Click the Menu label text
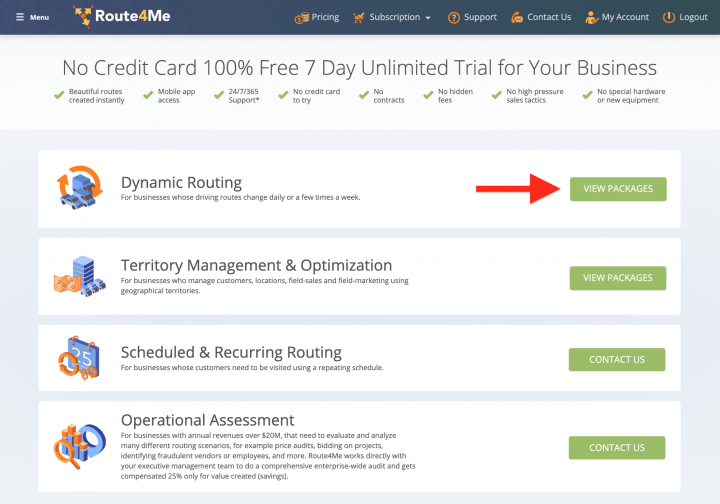This screenshot has width=720, height=504. [x=39, y=17]
